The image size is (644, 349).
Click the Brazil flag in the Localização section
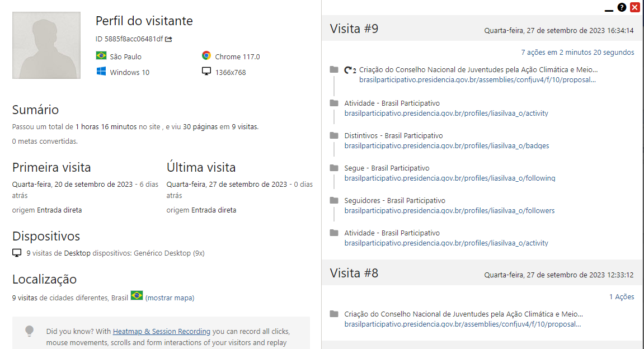(137, 297)
